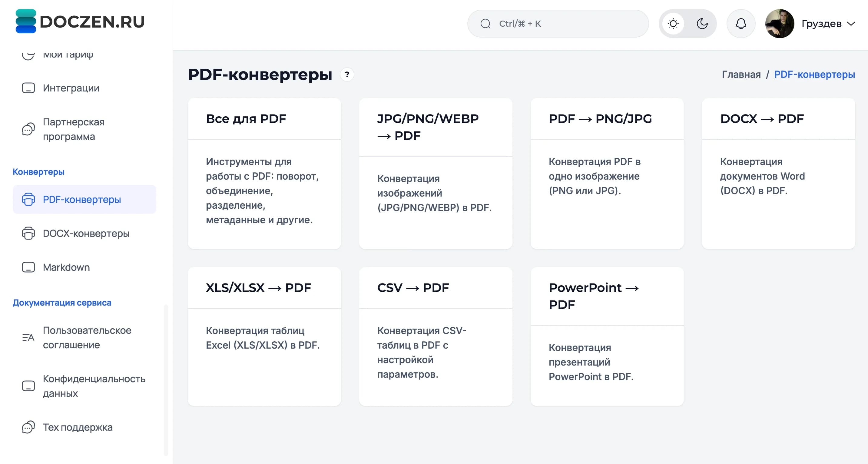Open Интеграции in the sidebar
The height and width of the screenshot is (464, 868).
click(84, 88)
